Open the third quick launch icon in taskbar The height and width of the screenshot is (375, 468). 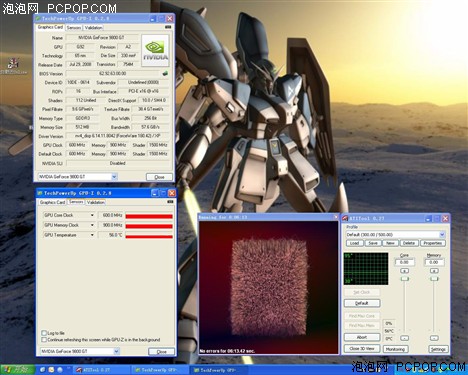pyautogui.click(x=60, y=369)
